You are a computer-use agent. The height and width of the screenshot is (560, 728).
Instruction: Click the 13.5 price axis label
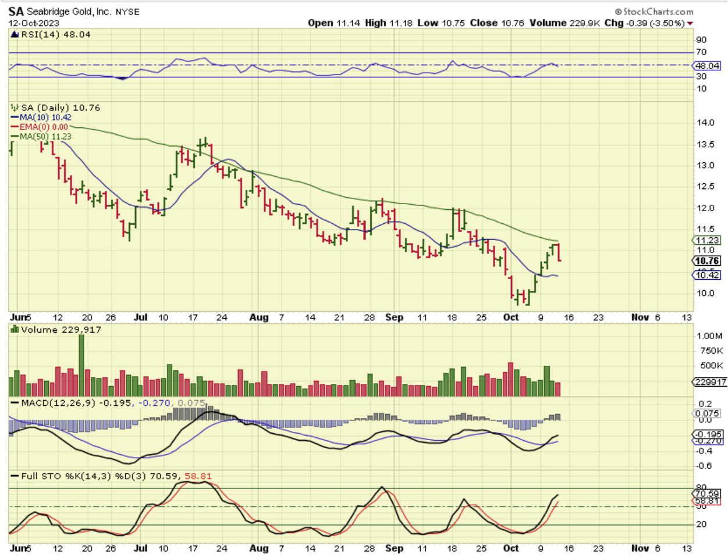click(706, 144)
